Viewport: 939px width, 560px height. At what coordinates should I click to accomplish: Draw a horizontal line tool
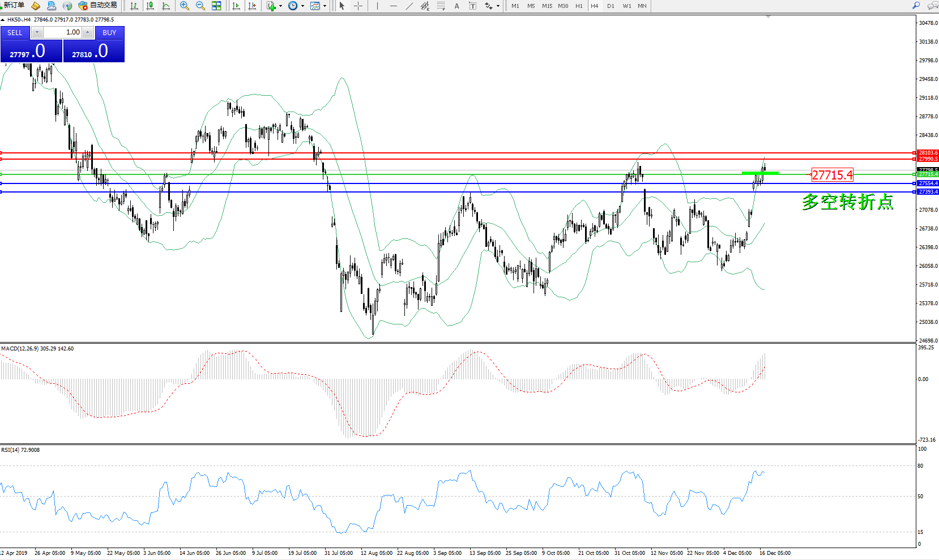pos(394,6)
